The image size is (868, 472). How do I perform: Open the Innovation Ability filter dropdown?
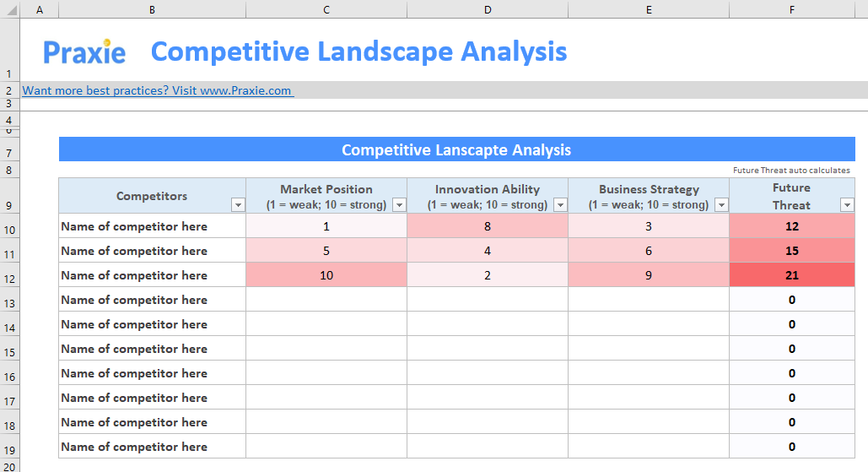(x=560, y=205)
